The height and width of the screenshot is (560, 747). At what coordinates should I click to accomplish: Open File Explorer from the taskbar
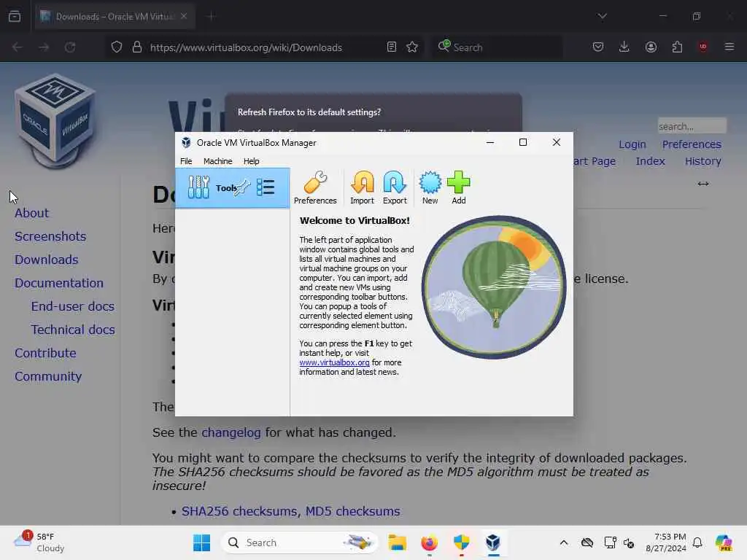pos(397,542)
